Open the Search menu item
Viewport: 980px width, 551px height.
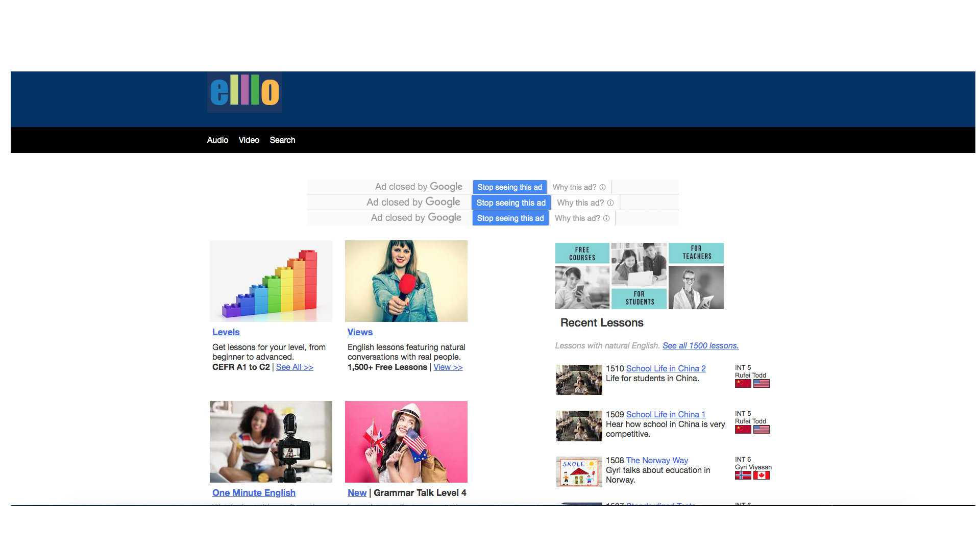coord(282,140)
